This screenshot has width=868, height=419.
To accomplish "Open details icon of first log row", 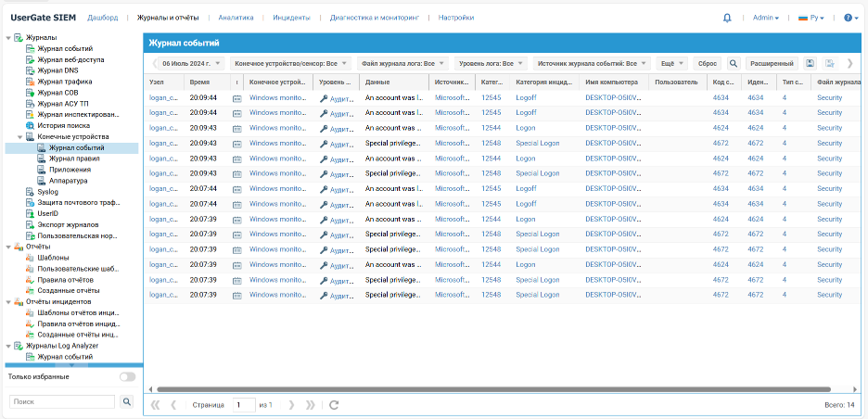I will (236, 97).
